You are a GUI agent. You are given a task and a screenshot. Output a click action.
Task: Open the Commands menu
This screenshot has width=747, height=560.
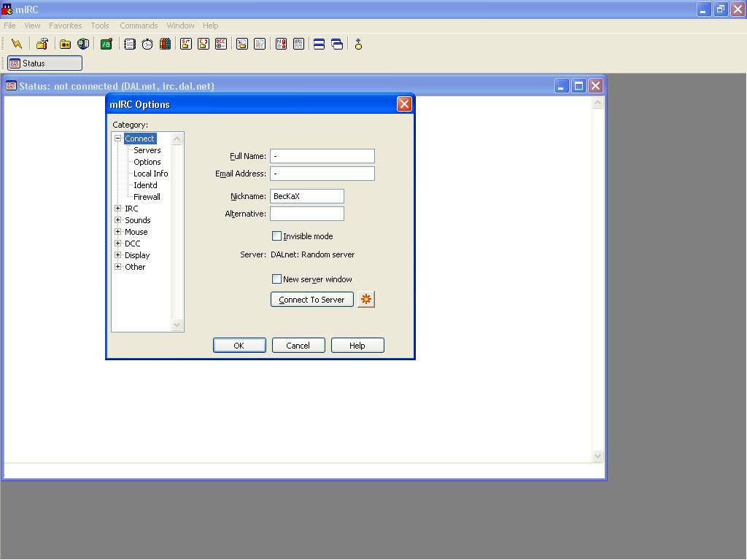tap(139, 26)
